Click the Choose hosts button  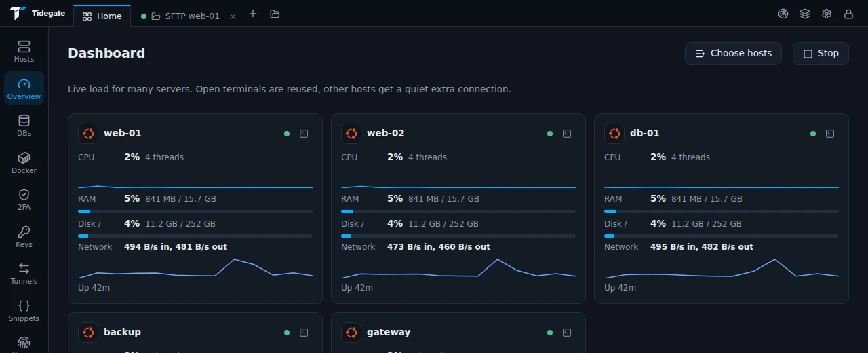733,54
